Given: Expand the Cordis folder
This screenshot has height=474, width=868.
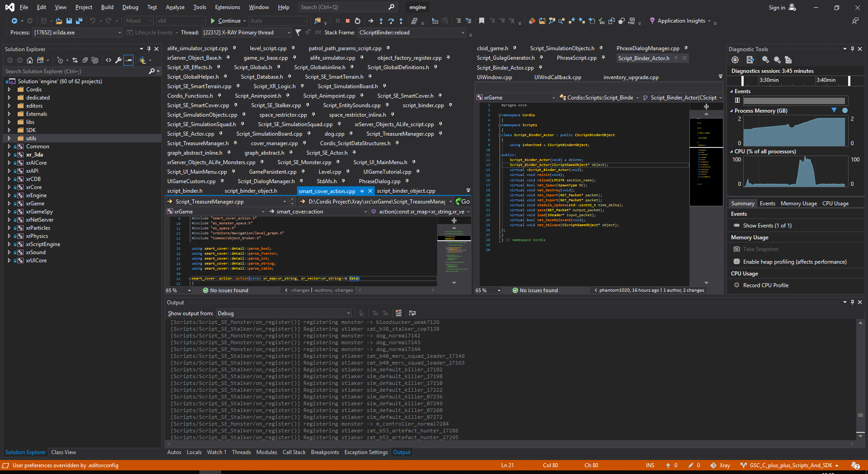Looking at the screenshot, I should [9, 90].
